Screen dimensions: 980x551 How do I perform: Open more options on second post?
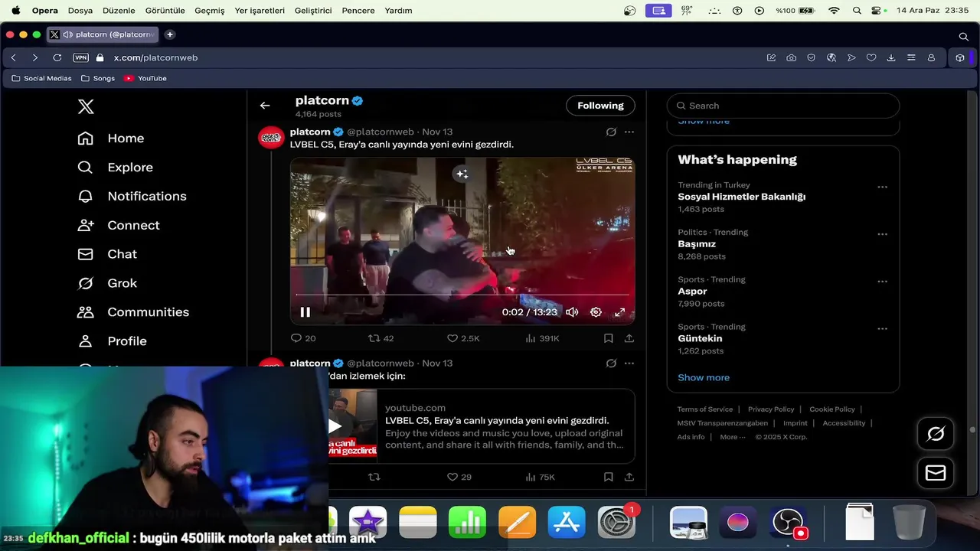tap(629, 364)
